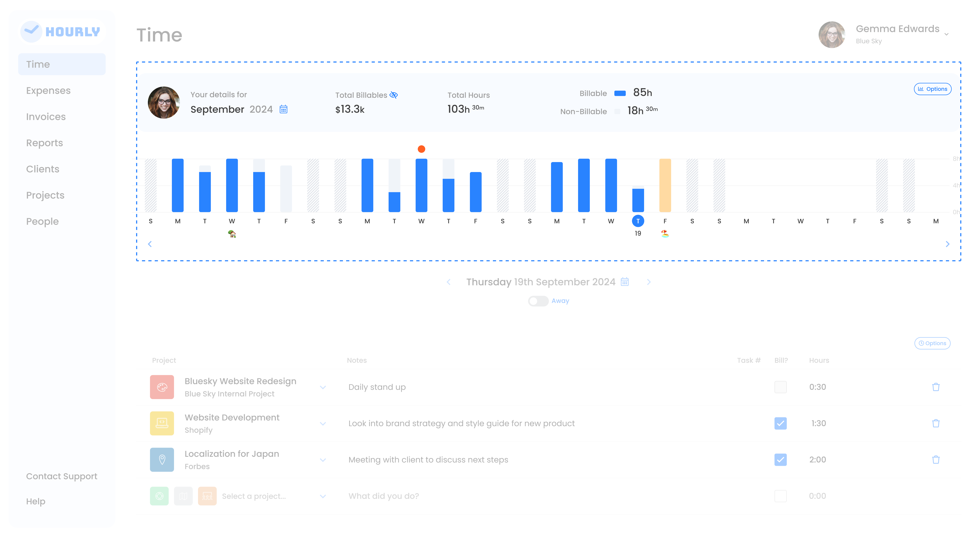980x538 pixels.
Task: Delete the Website Development time entry
Action: [x=936, y=423]
